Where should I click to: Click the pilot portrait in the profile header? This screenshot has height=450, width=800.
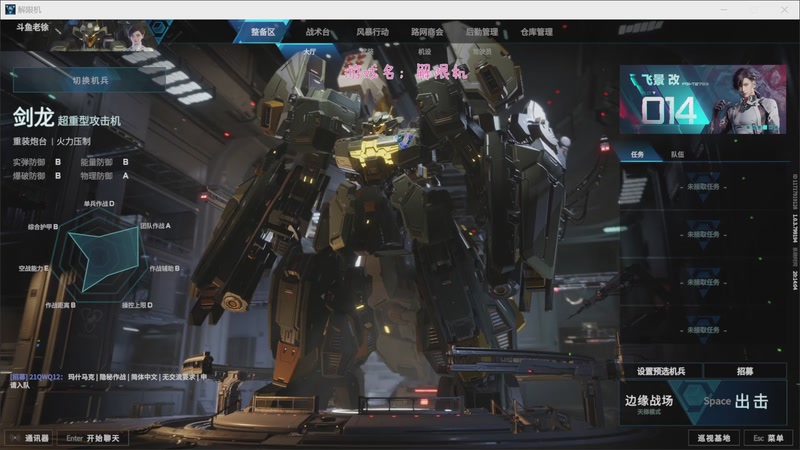(x=136, y=36)
